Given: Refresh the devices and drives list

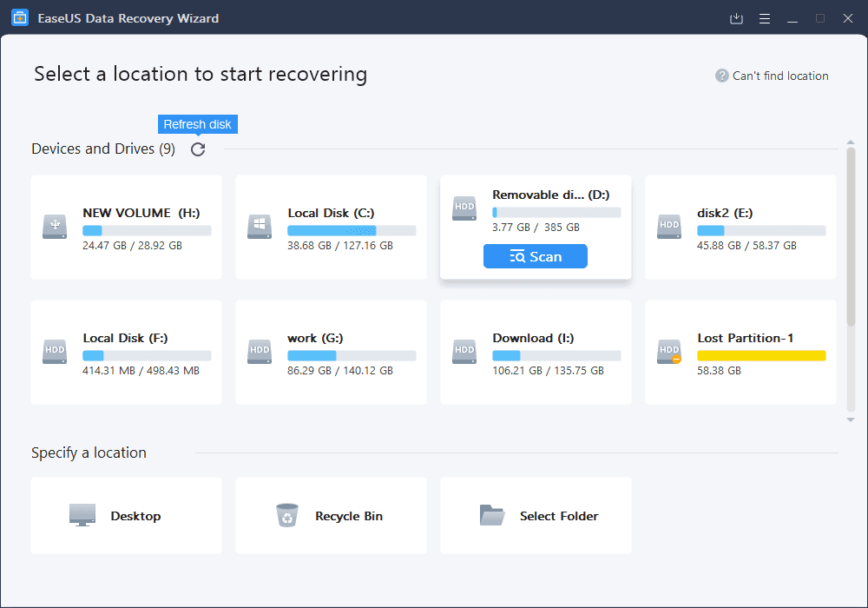Looking at the screenshot, I should 197,149.
